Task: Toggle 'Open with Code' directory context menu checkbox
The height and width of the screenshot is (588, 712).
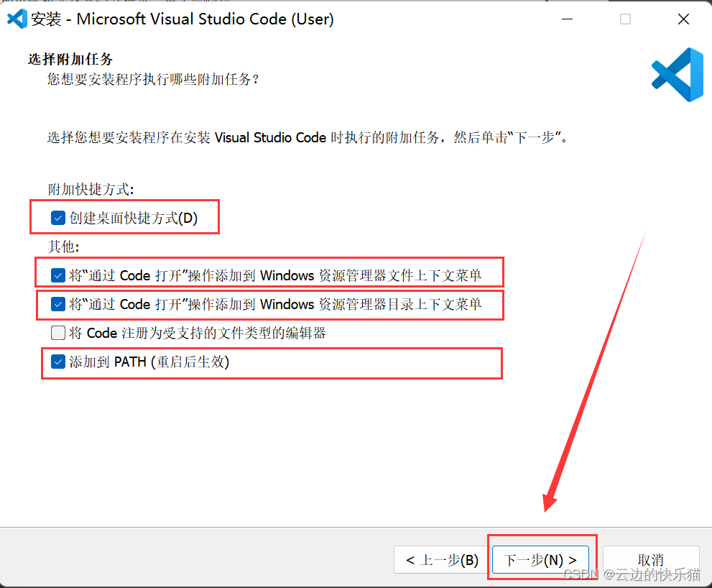Action: [x=57, y=303]
